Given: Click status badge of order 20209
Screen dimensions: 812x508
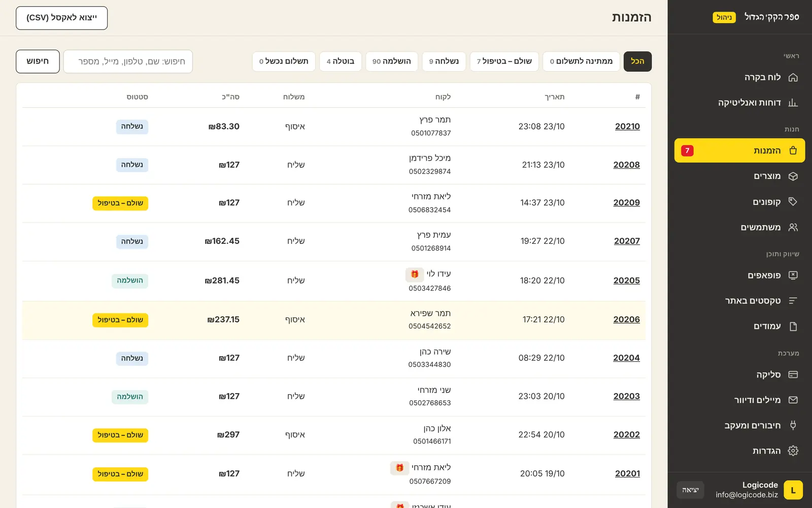Looking at the screenshot, I should pyautogui.click(x=120, y=203).
